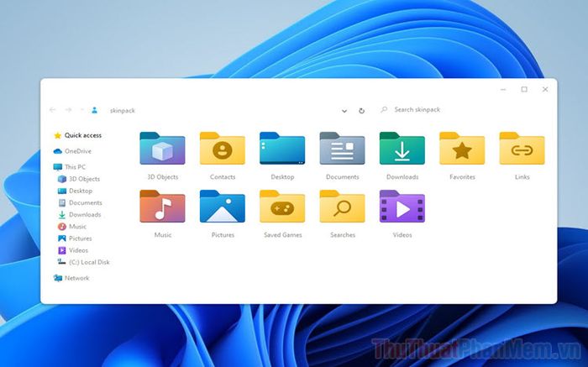
Task: Expand the address bar history dropdown
Action: 344,111
